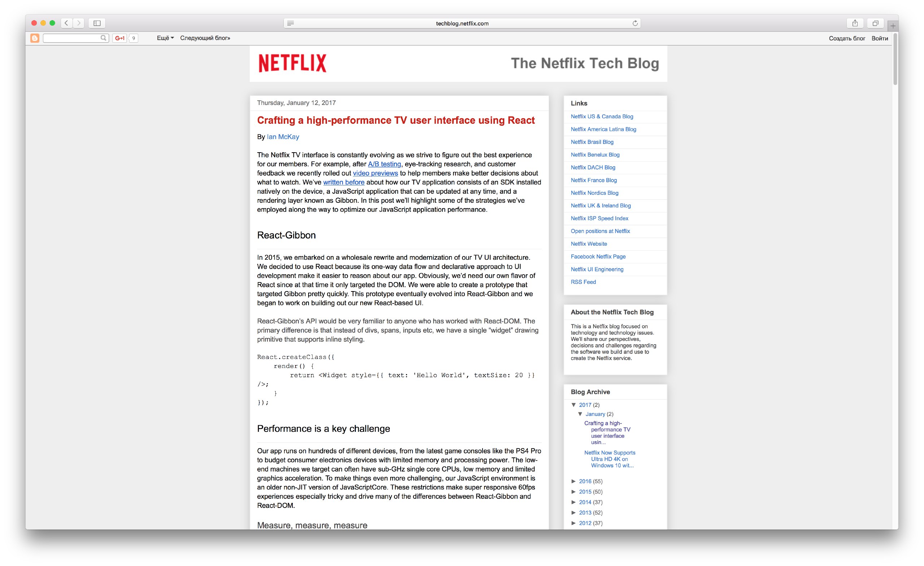Open The Netflix Tech Blog title
The width and height of the screenshot is (924, 566).
tap(585, 63)
